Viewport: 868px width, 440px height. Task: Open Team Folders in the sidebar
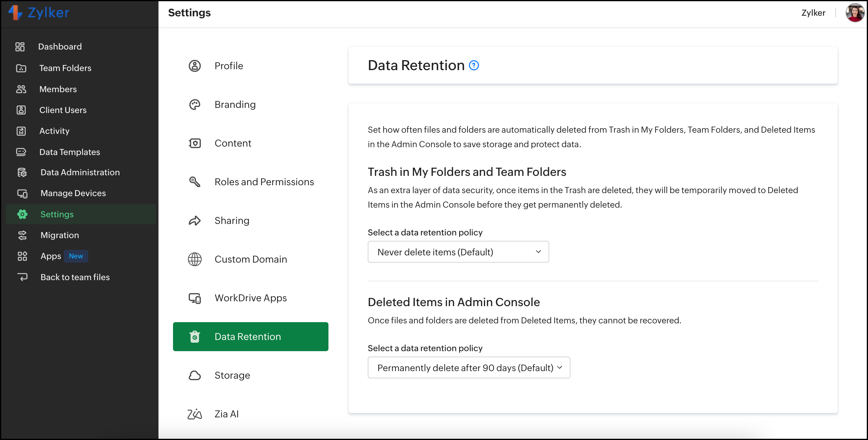65,68
